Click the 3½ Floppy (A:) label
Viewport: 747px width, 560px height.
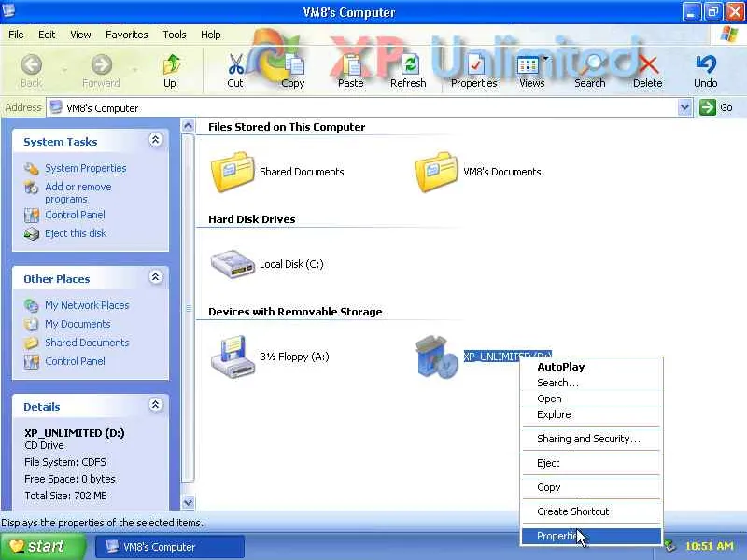pyautogui.click(x=294, y=357)
